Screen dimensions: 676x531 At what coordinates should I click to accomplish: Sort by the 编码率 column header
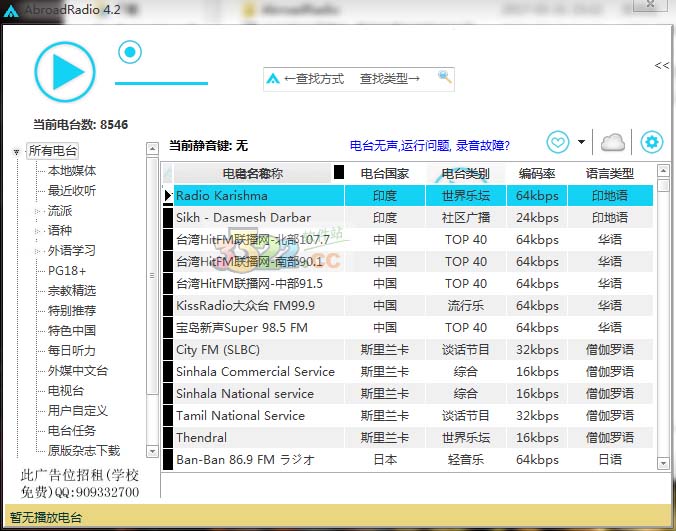point(537,173)
